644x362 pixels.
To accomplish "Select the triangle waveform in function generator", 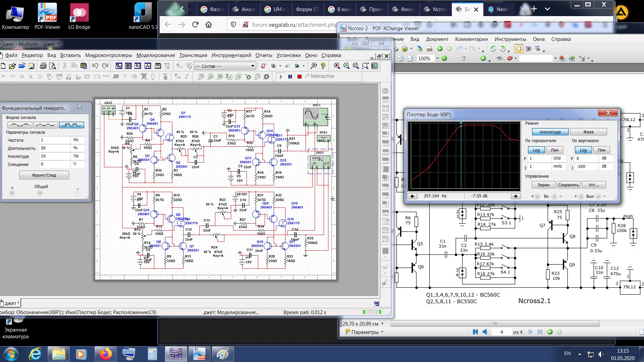I will click(46, 125).
